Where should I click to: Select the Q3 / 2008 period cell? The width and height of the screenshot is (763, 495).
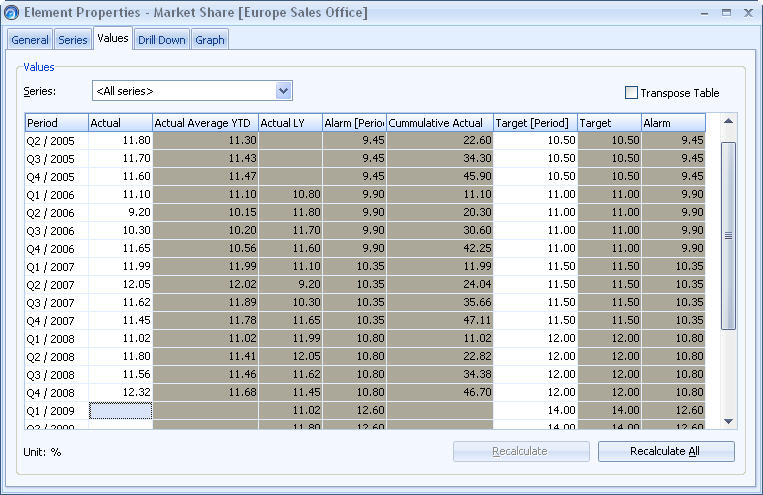click(56, 375)
